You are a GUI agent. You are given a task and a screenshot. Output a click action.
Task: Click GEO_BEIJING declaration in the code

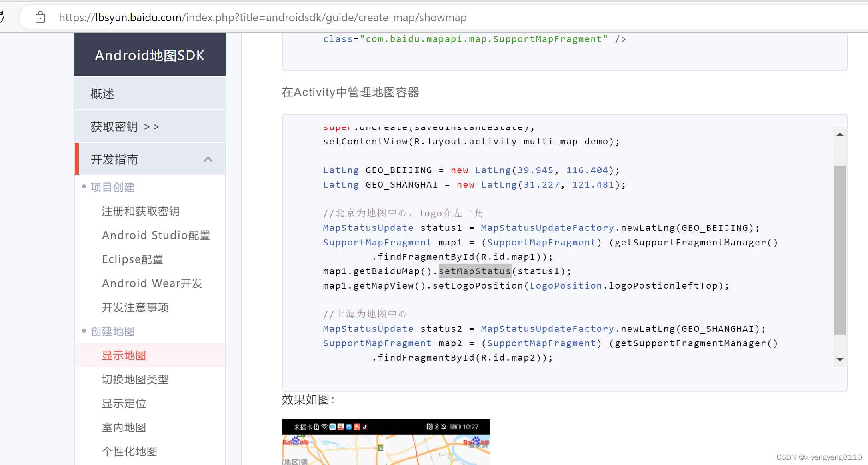[x=471, y=170]
